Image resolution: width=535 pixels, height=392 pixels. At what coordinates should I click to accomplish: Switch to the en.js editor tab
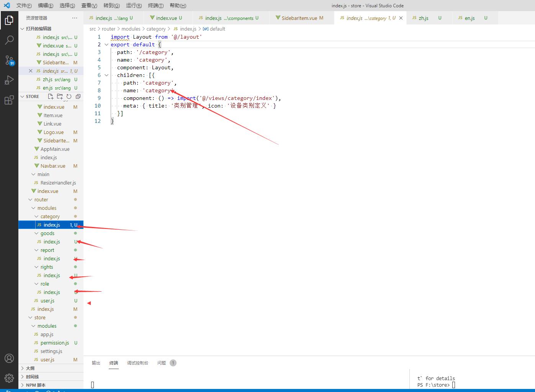click(x=475, y=18)
